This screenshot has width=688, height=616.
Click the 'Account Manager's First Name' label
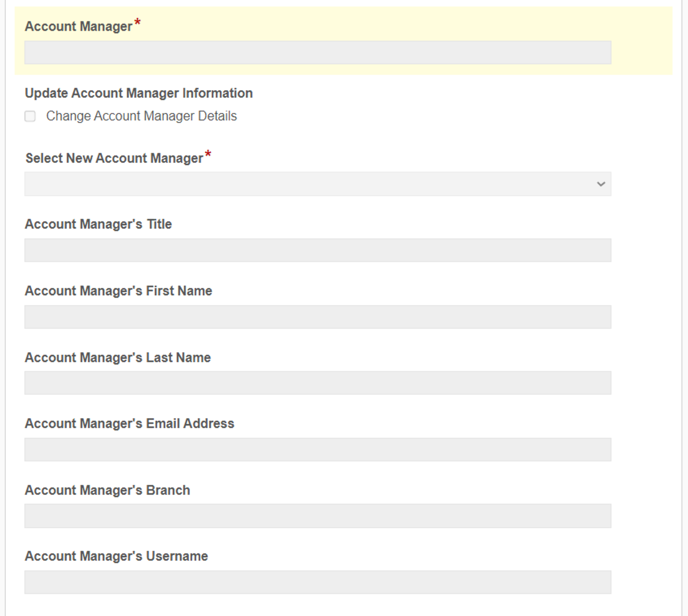tap(118, 291)
